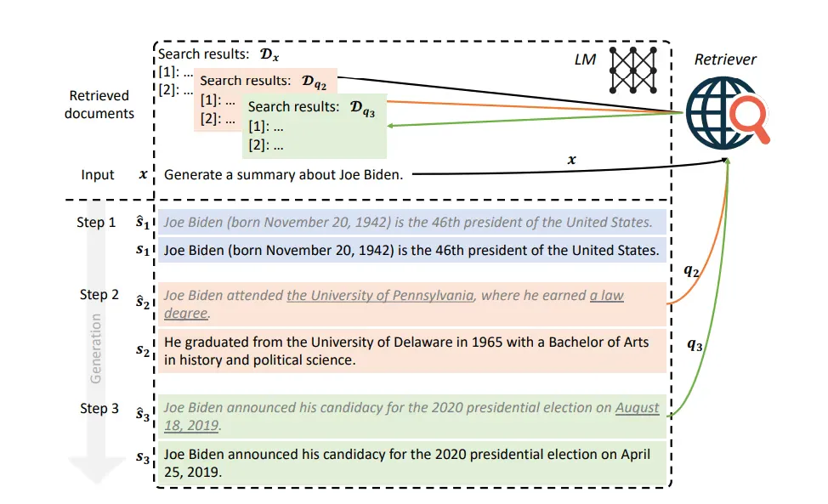Click the q3 green arrow label
Image resolution: width=828 pixels, height=504 pixels.
click(695, 345)
